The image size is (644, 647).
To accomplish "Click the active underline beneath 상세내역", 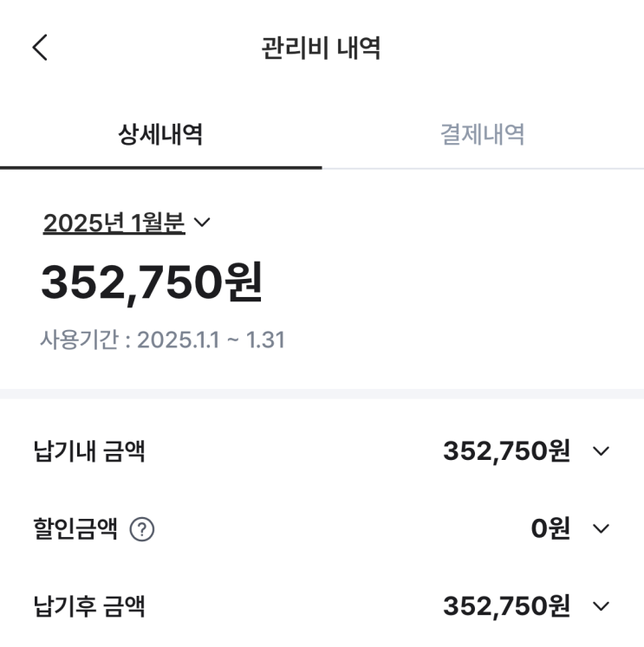I will click(x=160, y=167).
